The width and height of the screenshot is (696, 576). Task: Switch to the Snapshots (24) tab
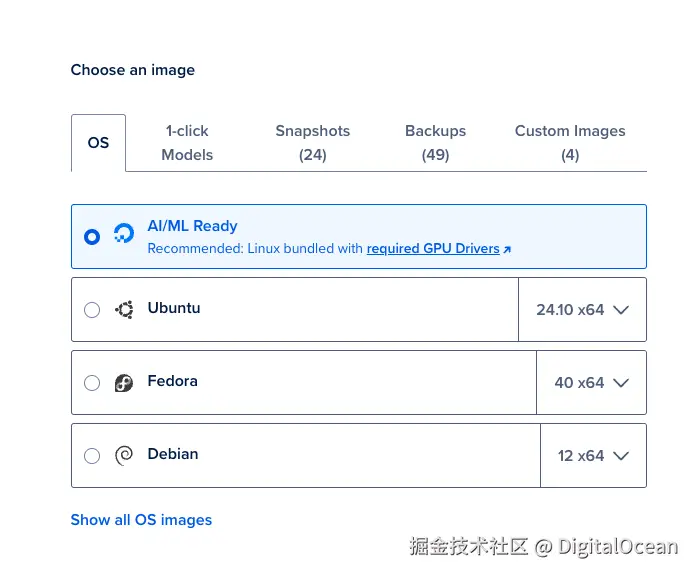[313, 143]
